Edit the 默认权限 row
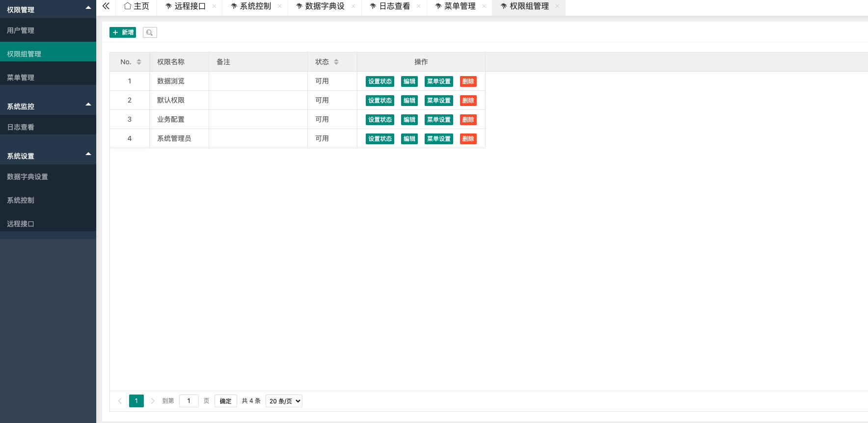Viewport: 868px width, 423px height. [409, 101]
